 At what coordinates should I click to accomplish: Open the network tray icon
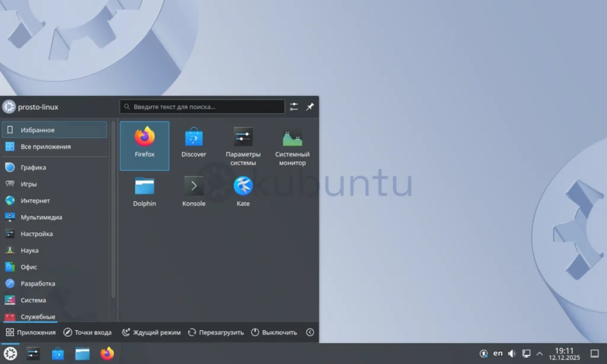tap(526, 353)
